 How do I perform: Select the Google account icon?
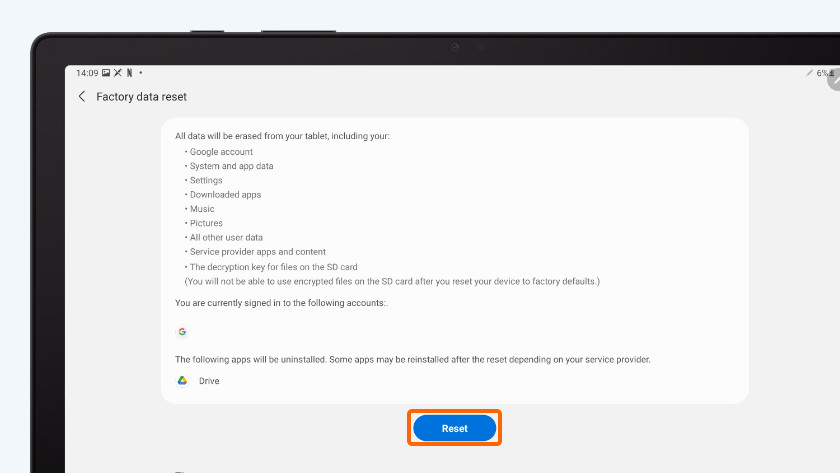coord(182,332)
